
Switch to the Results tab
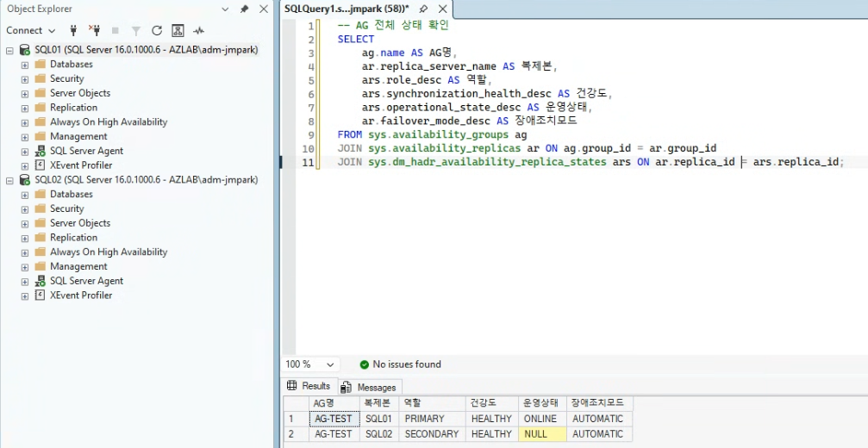pyautogui.click(x=309, y=386)
